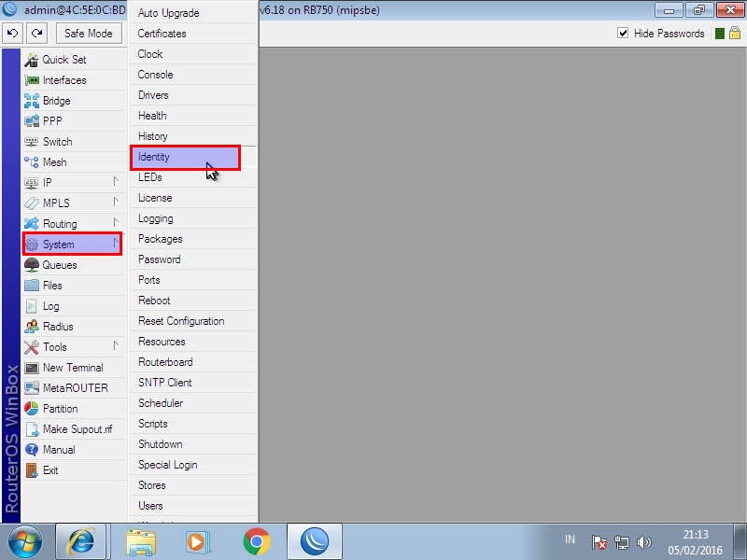Image resolution: width=747 pixels, height=560 pixels.
Task: Open Reset Configuration in the submenu
Action: coord(193,321)
